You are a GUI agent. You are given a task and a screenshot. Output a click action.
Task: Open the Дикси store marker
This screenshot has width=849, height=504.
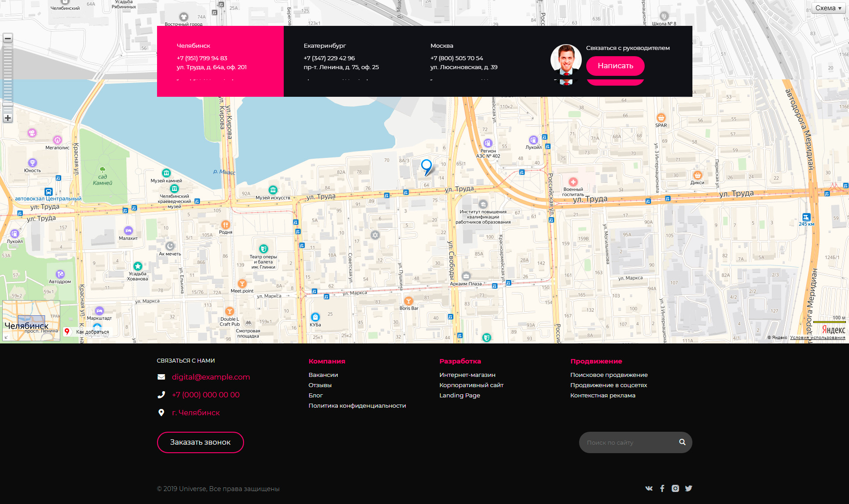click(x=698, y=175)
